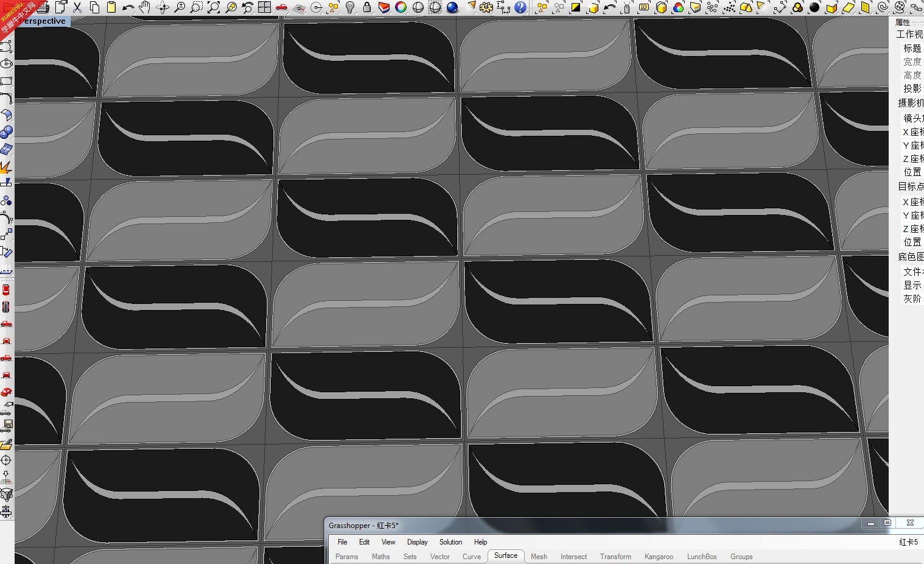Open Grasshopper Help menu
924x564 pixels.
click(x=481, y=542)
